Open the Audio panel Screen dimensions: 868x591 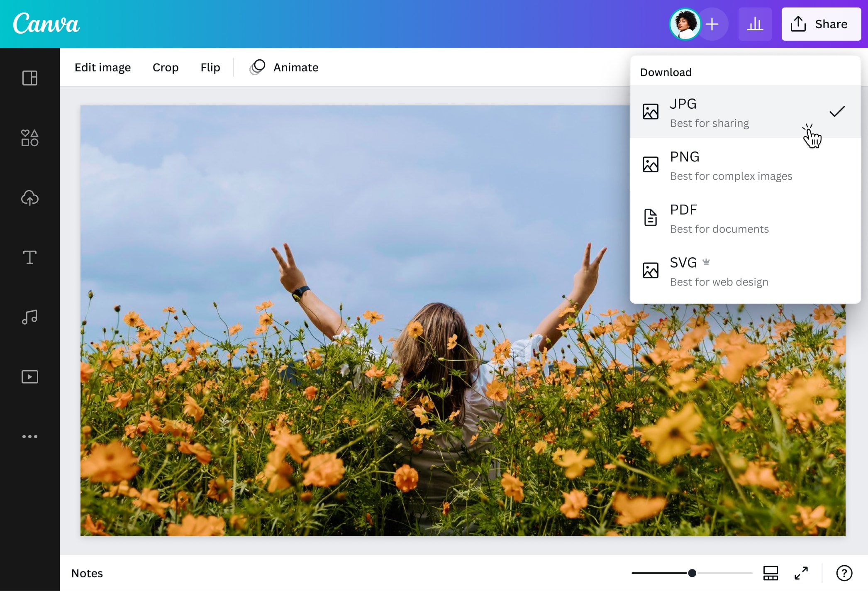29,317
